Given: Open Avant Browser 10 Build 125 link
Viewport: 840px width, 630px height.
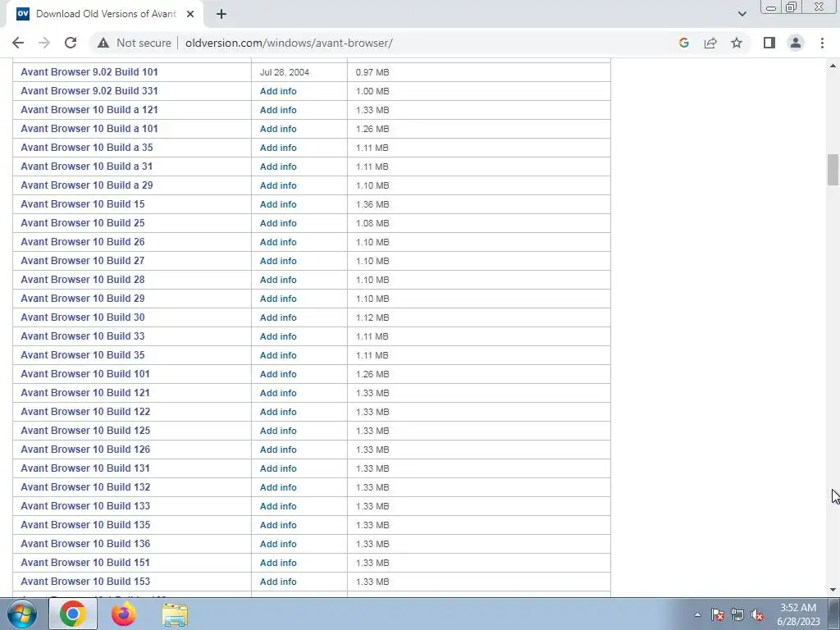Looking at the screenshot, I should 85,430.
